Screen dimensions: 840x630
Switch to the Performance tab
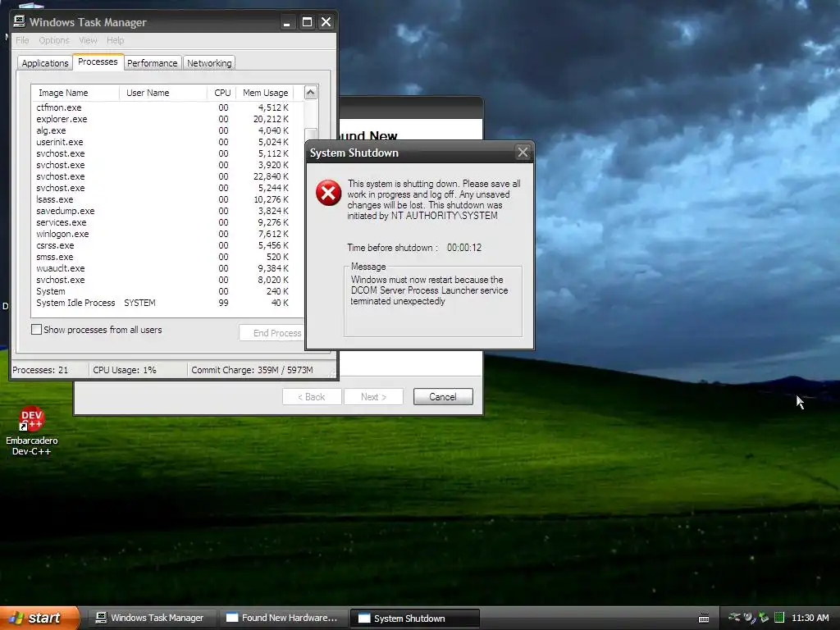click(x=152, y=63)
